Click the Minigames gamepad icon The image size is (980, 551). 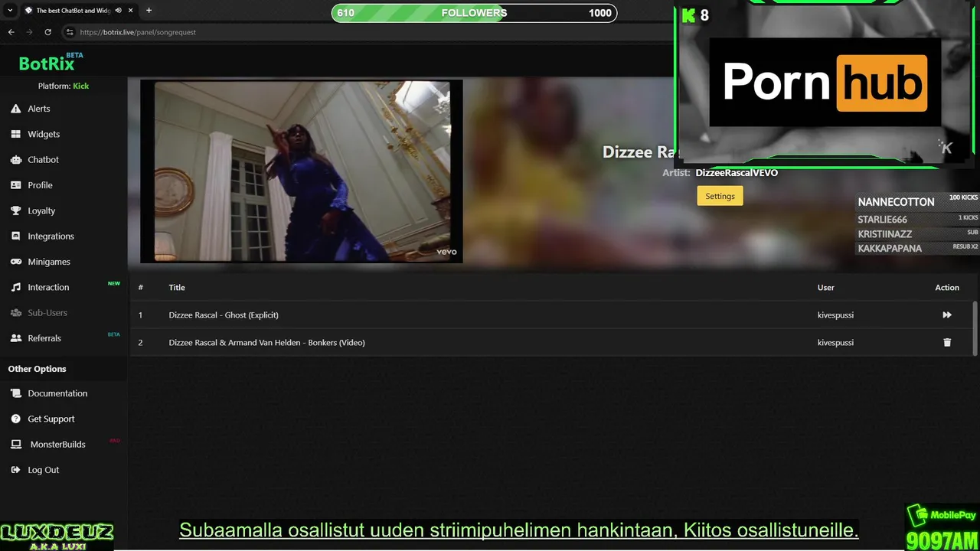click(15, 262)
